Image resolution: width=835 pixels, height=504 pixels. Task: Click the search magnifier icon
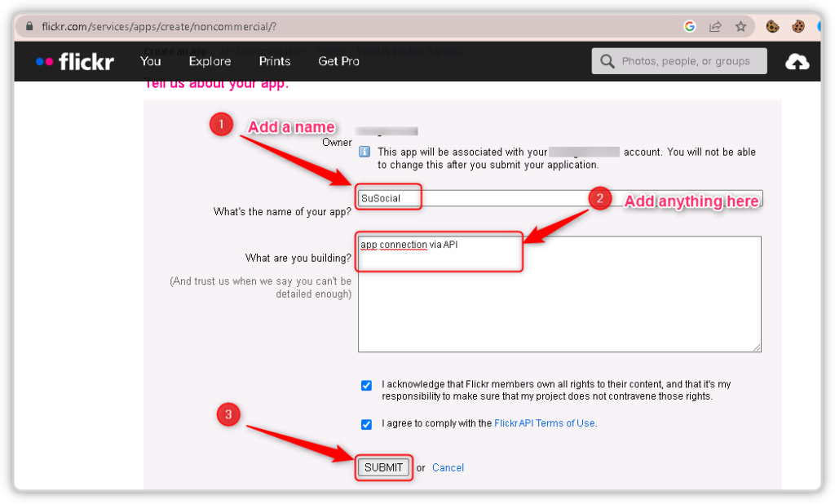point(607,60)
